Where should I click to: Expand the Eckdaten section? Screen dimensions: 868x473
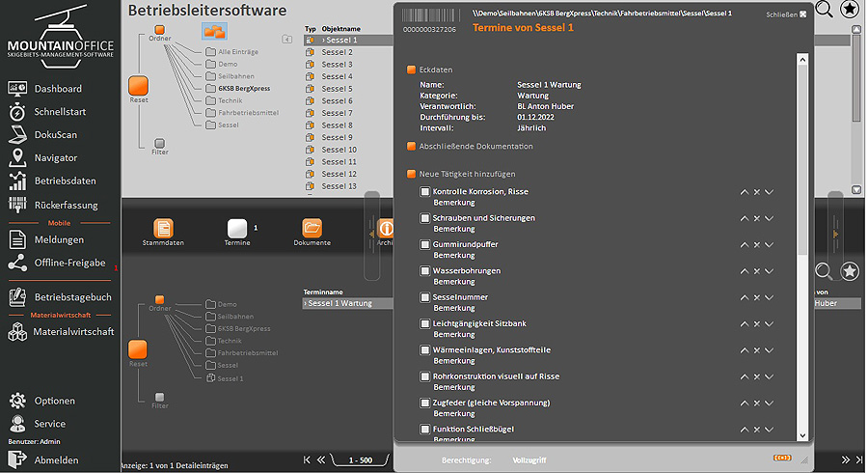[411, 70]
